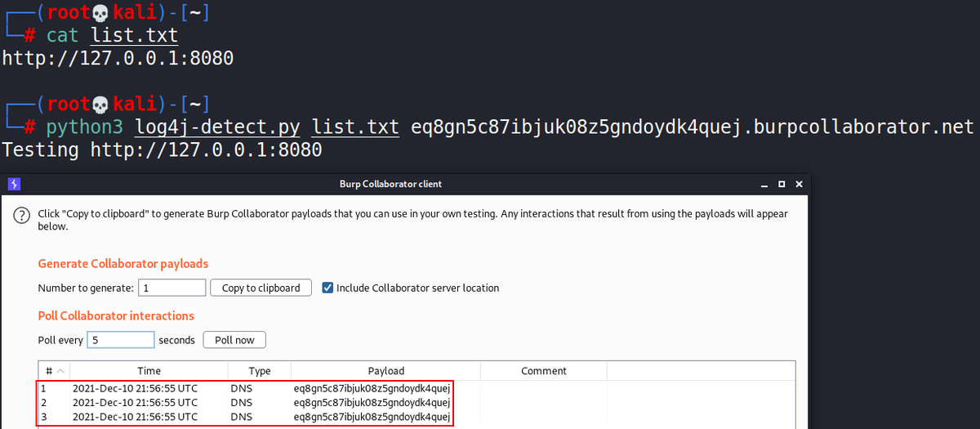Click the Poll now button
This screenshot has height=429, width=980.
pos(234,340)
